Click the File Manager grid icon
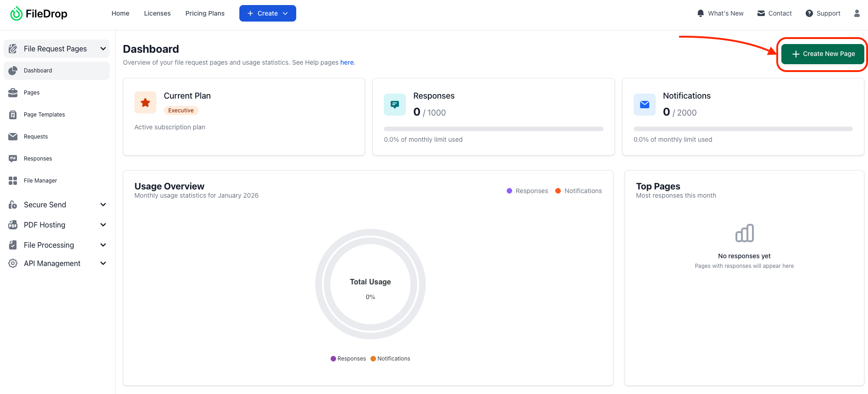 [13, 181]
